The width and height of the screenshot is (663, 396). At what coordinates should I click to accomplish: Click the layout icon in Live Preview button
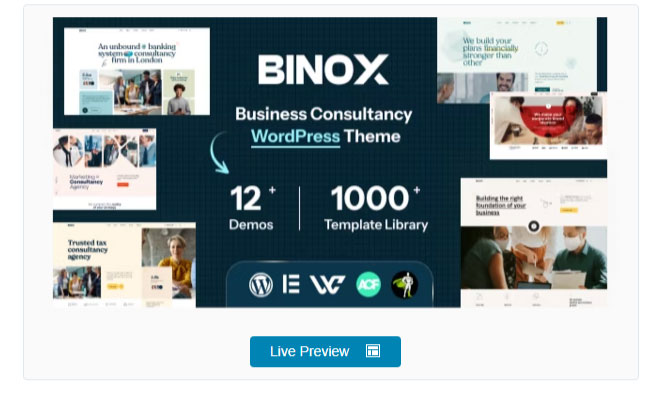coord(373,351)
